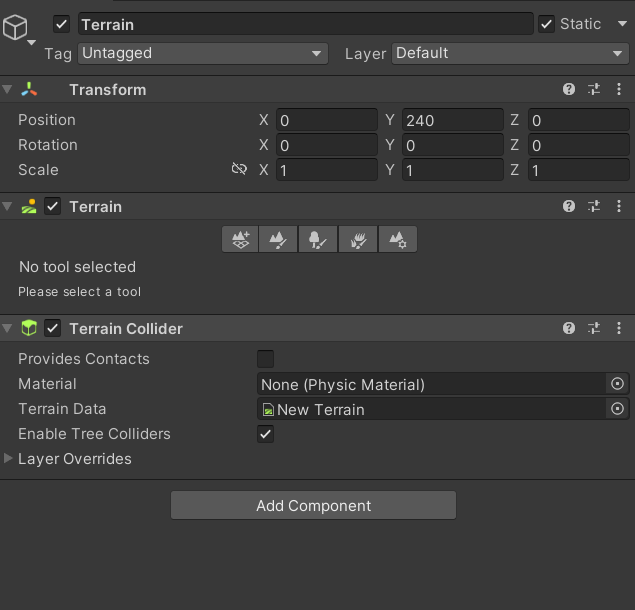Uncheck Enable Tree Colliders

click(x=266, y=434)
